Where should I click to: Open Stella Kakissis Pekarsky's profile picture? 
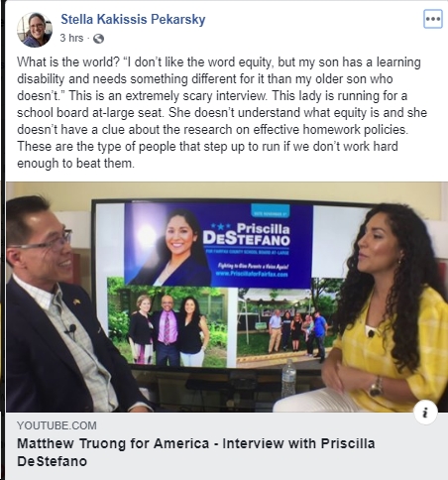tap(35, 30)
